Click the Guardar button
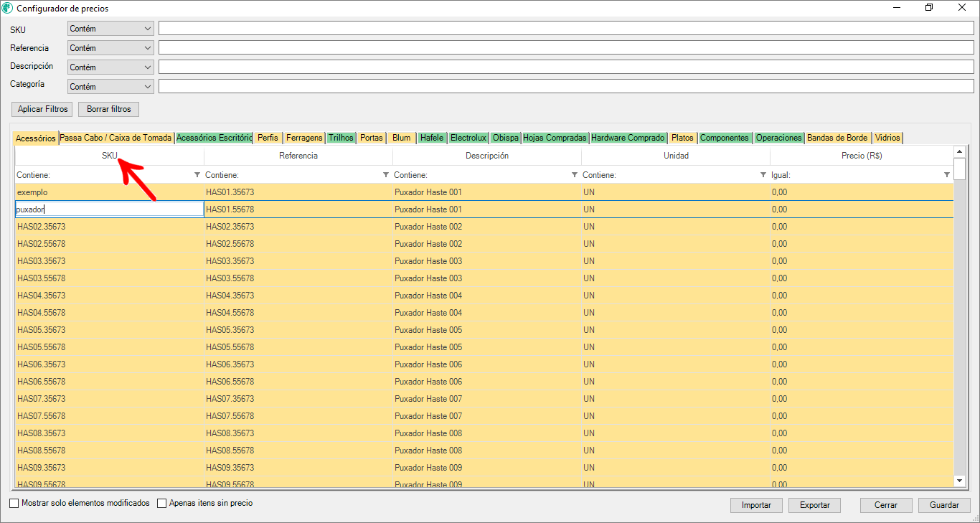This screenshot has height=523, width=980. tap(944, 505)
